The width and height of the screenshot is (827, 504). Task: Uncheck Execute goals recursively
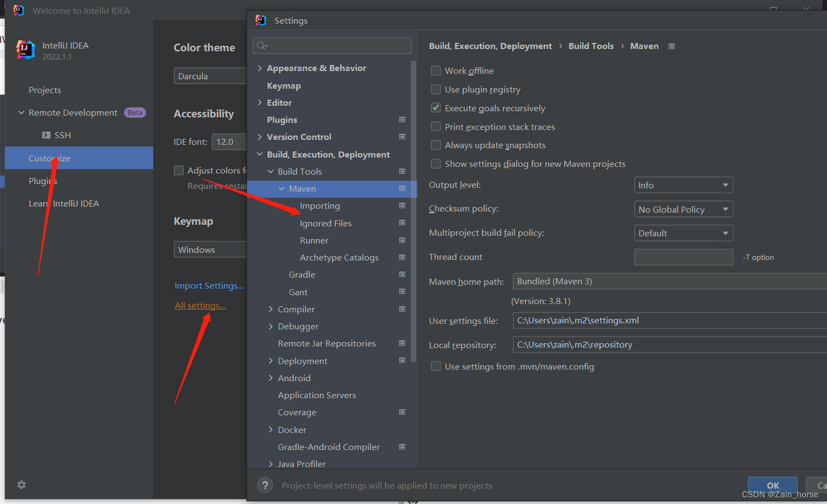[436, 108]
